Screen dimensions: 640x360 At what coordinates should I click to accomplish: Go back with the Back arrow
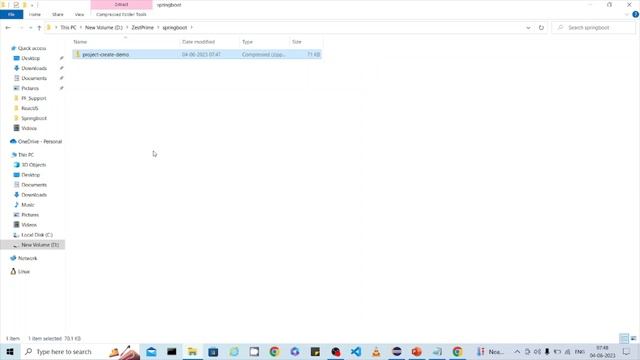(x=8, y=28)
